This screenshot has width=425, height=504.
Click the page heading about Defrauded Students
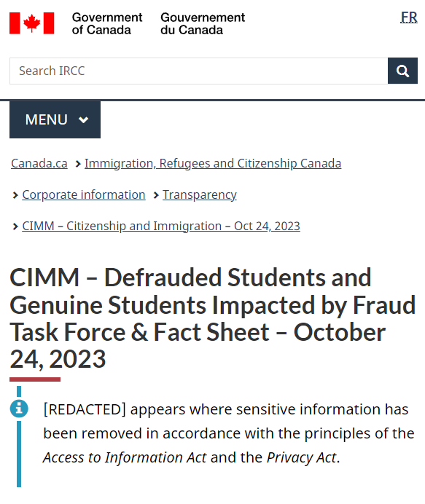[212, 318]
